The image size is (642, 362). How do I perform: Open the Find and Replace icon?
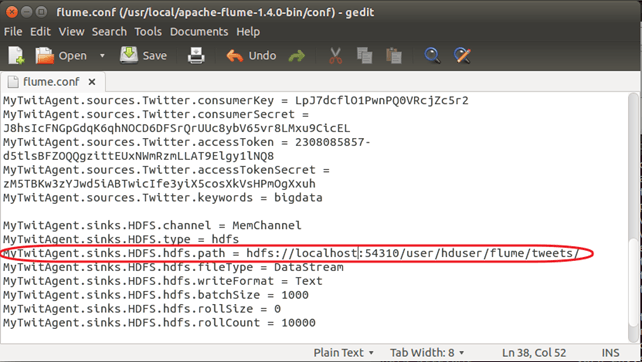462,55
